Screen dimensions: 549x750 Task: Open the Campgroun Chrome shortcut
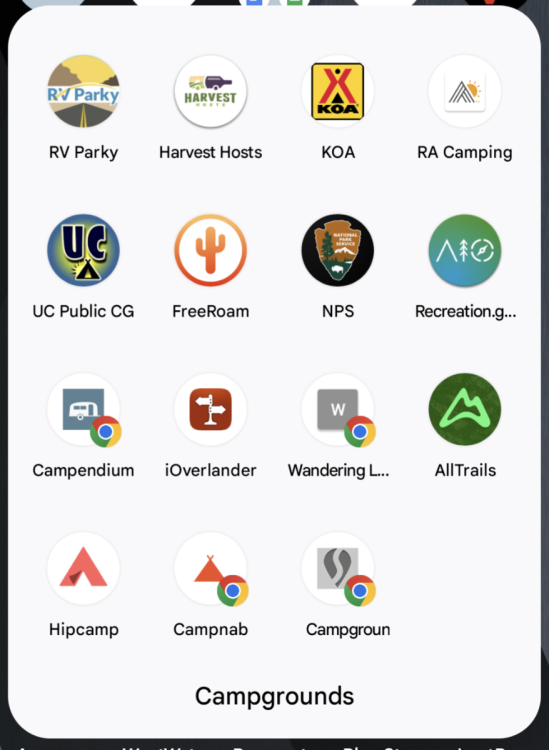point(338,568)
